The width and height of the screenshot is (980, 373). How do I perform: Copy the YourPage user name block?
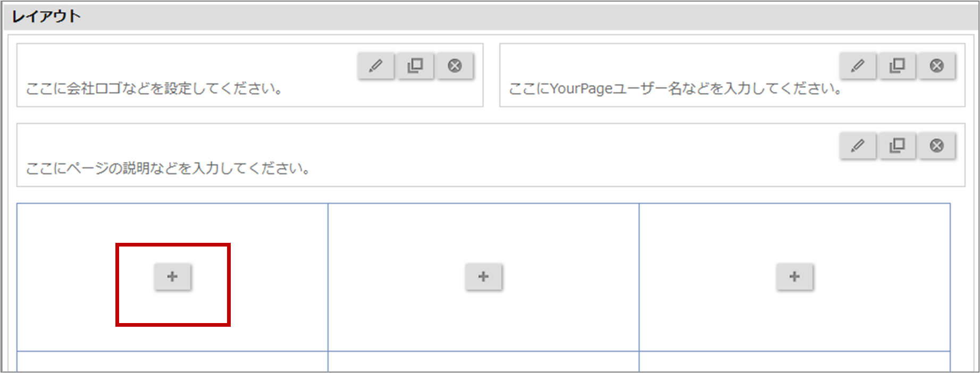[897, 66]
